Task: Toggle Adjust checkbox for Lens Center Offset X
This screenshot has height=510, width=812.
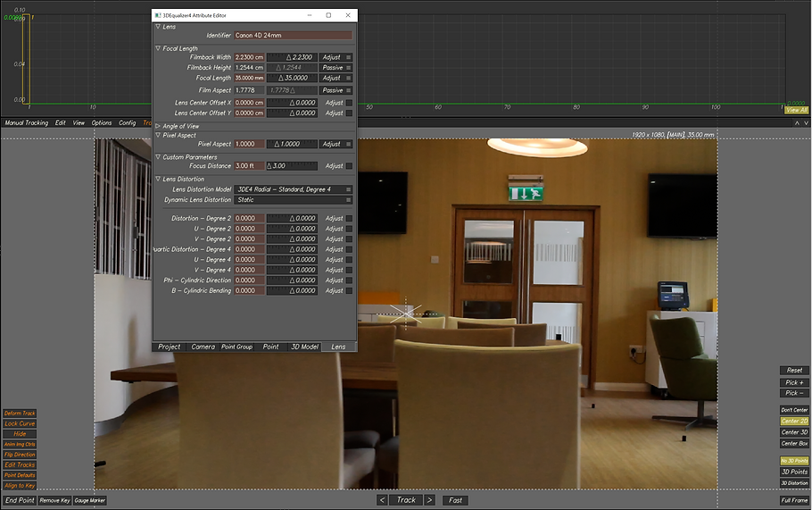Action: click(349, 103)
